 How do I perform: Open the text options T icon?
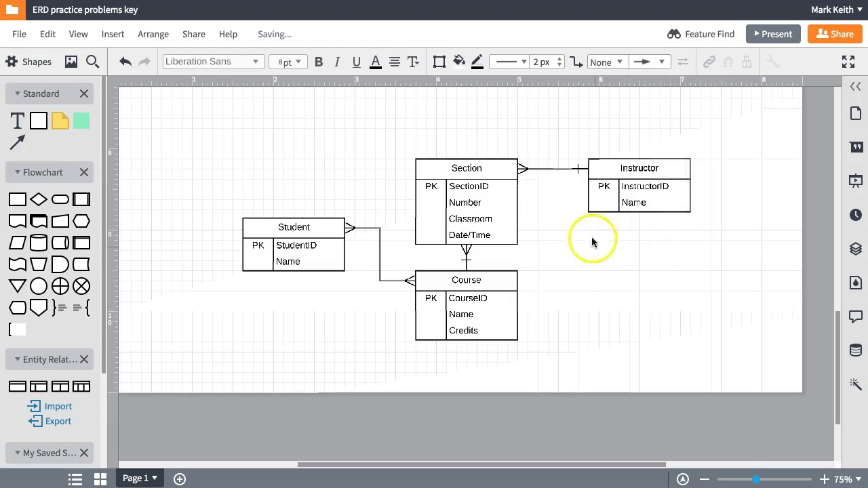point(413,62)
